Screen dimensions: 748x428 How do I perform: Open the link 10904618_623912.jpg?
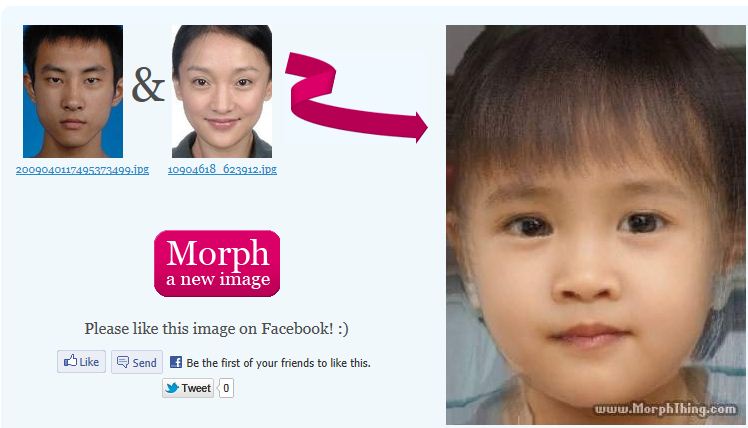coord(222,169)
